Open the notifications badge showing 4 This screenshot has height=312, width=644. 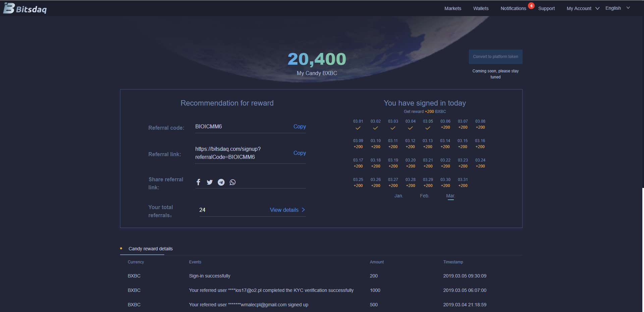click(x=531, y=6)
